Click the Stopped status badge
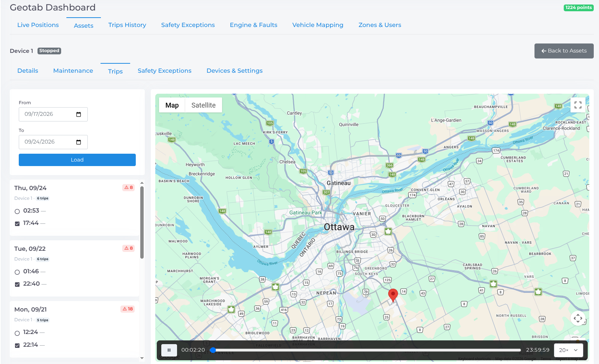Screen dimensions: 599x364 coord(49,51)
